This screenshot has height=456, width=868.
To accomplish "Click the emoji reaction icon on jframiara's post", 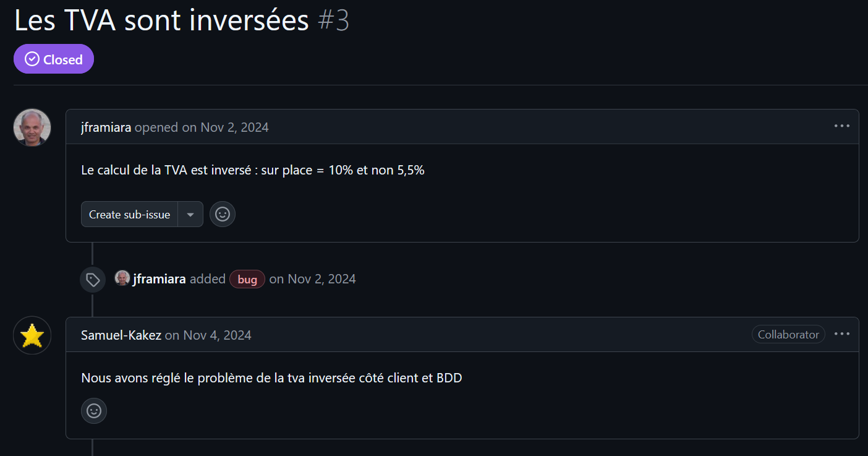I will [223, 215].
